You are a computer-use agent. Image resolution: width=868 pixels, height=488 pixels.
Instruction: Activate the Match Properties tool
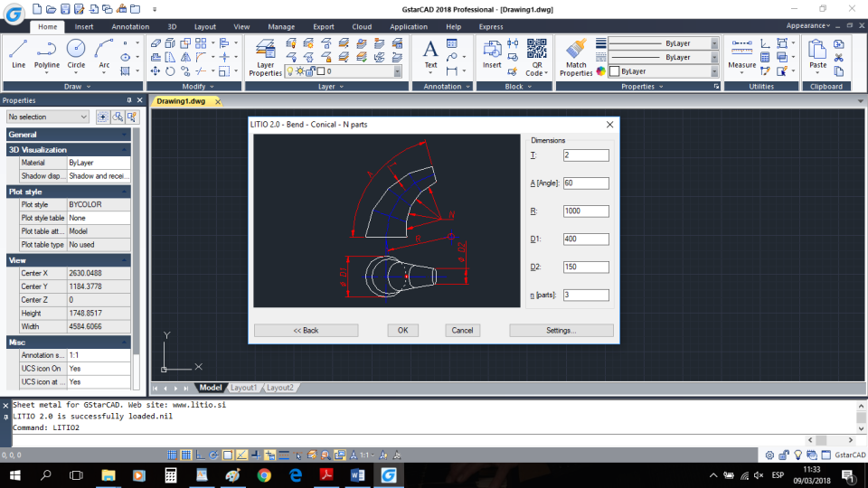576,58
